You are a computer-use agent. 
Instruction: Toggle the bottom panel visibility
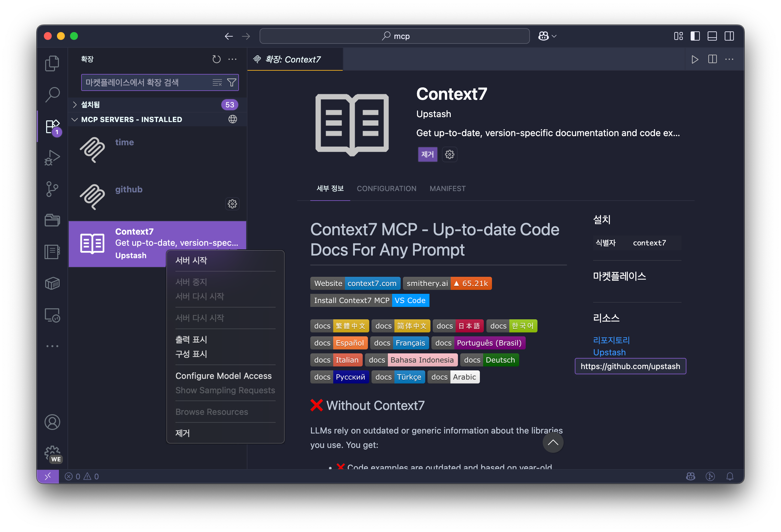pos(712,36)
